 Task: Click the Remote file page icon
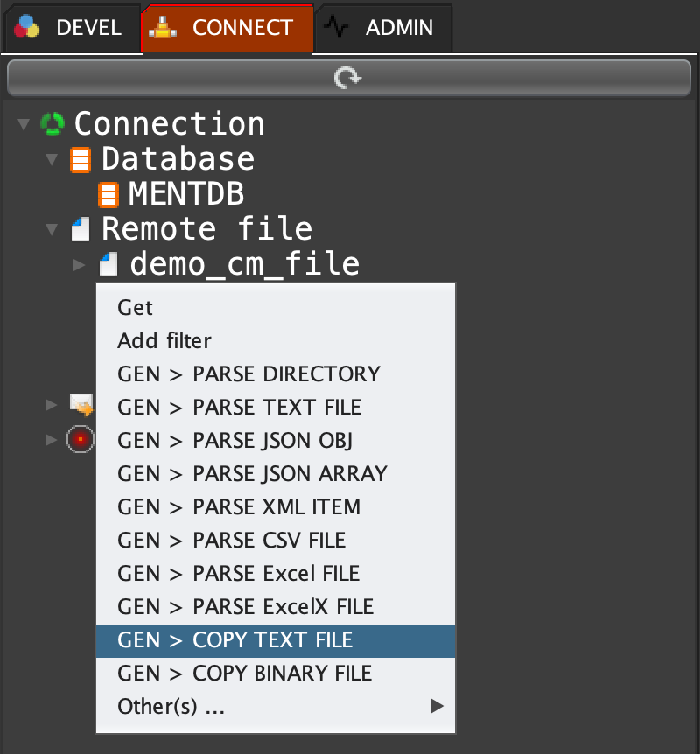tap(80, 230)
